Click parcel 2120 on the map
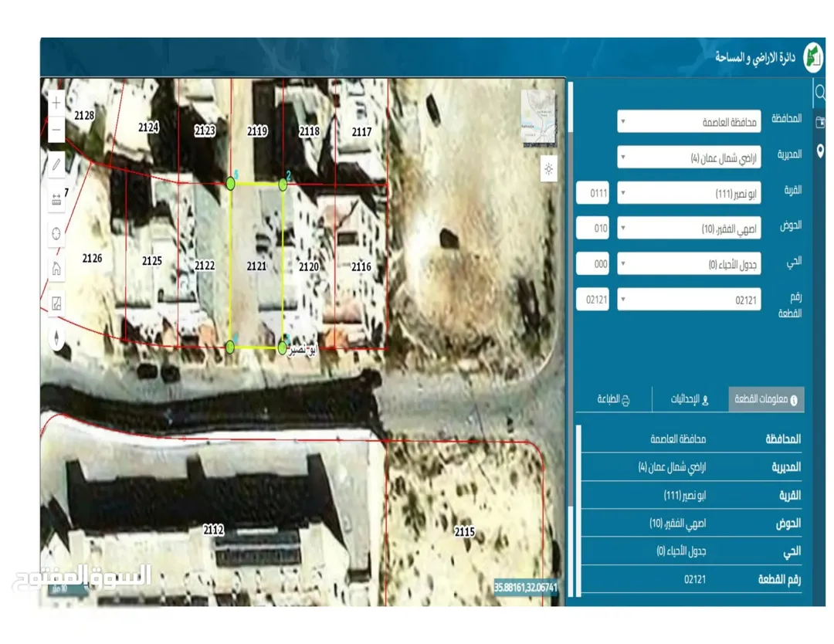Image resolution: width=834 pixels, height=644 pixels. click(308, 266)
